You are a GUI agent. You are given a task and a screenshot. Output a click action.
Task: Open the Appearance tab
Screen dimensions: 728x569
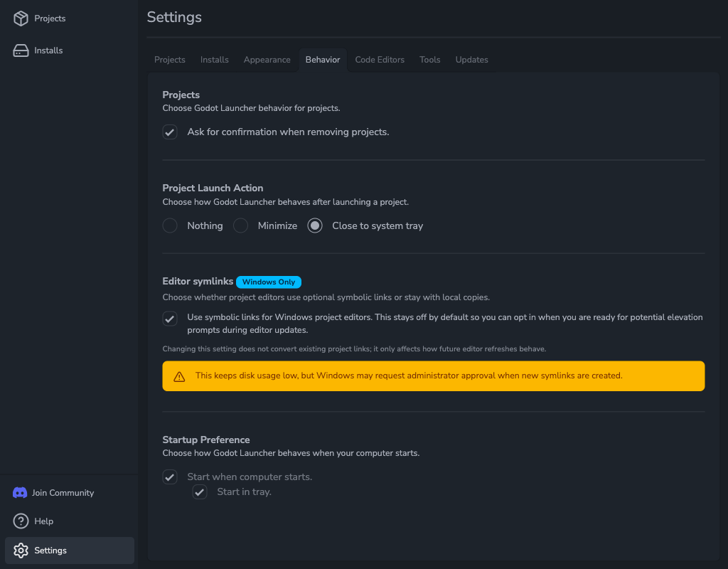[267, 60]
